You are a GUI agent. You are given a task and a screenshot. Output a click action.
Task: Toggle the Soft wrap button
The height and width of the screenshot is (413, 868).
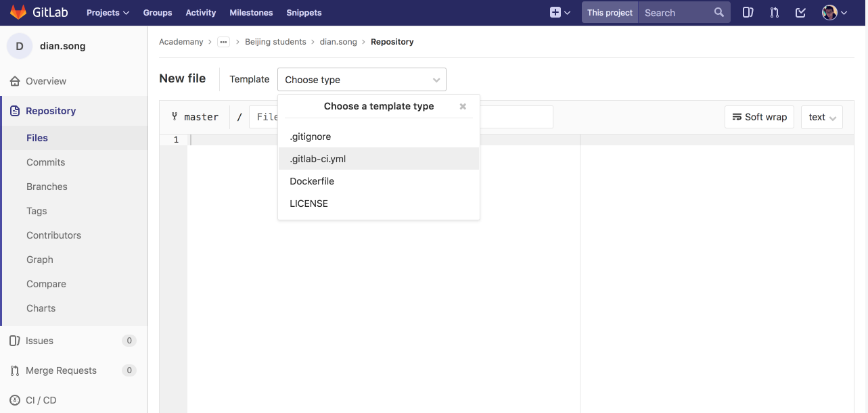coord(760,117)
